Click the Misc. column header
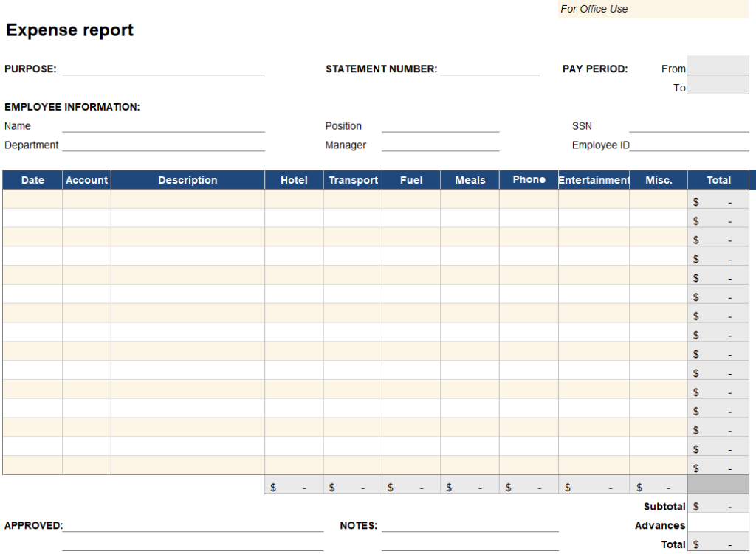Screen dimensions: 756x554 coord(659,180)
